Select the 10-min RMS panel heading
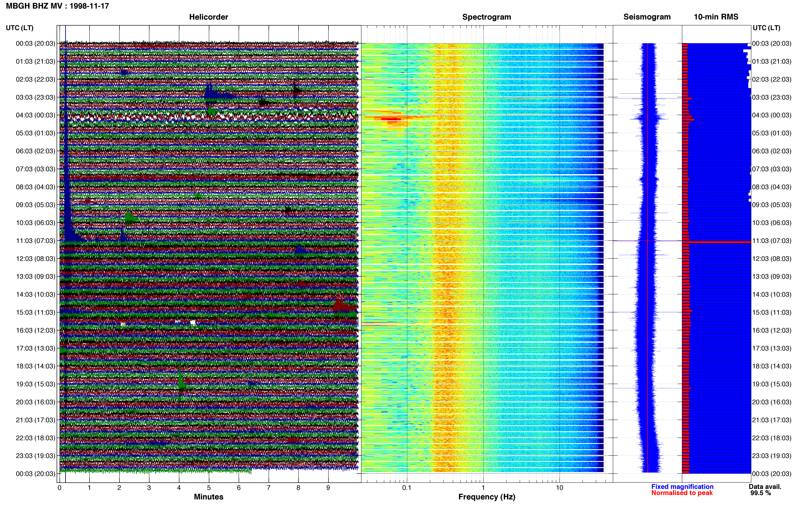 (x=716, y=17)
